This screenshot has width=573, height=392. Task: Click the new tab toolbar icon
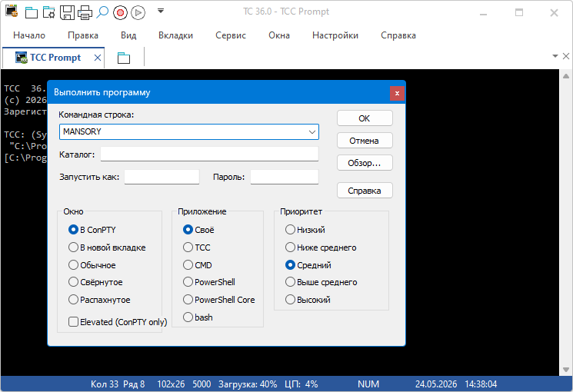(x=31, y=12)
